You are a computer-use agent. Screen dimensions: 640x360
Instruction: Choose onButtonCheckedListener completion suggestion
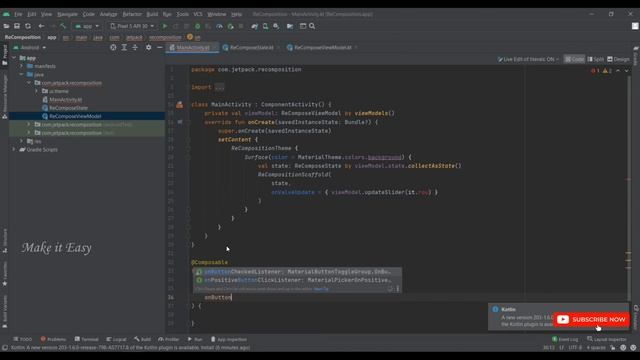coord(297,272)
